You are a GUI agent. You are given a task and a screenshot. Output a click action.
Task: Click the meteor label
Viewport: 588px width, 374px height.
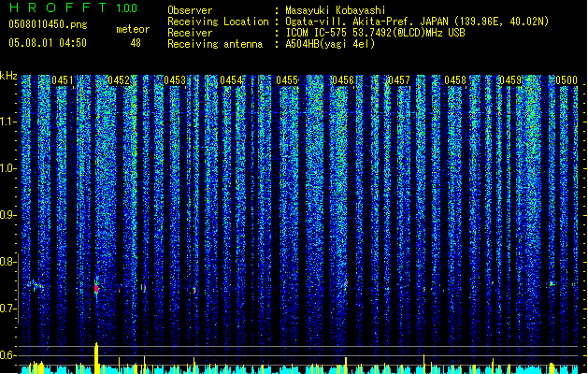pos(133,29)
